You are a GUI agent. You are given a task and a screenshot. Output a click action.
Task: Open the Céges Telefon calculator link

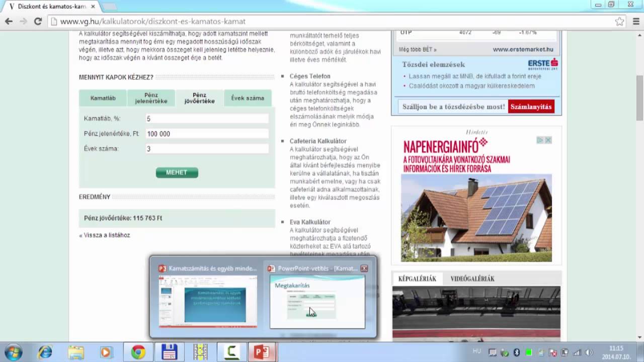pos(310,76)
